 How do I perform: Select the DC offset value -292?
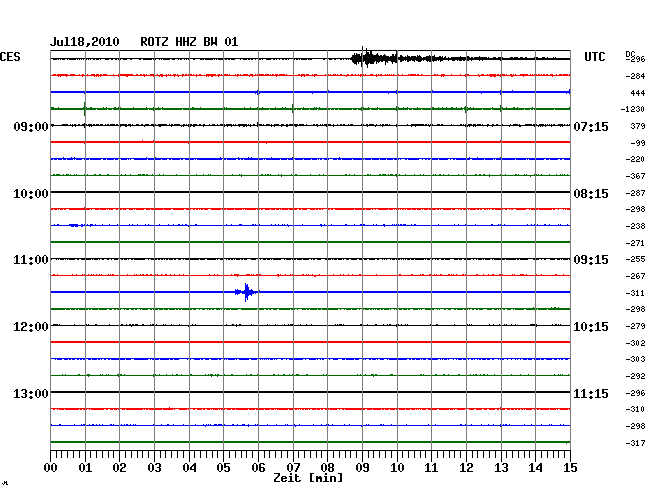click(x=635, y=376)
